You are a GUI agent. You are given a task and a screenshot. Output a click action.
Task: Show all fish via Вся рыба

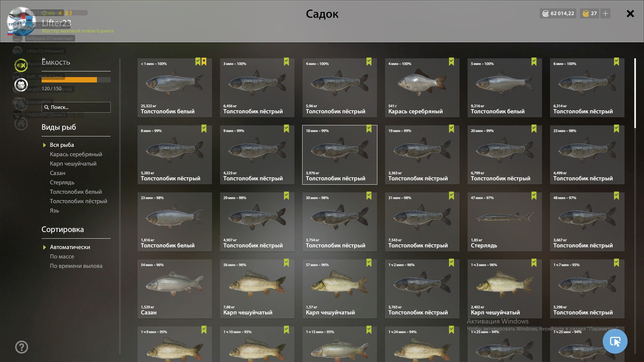(x=62, y=145)
